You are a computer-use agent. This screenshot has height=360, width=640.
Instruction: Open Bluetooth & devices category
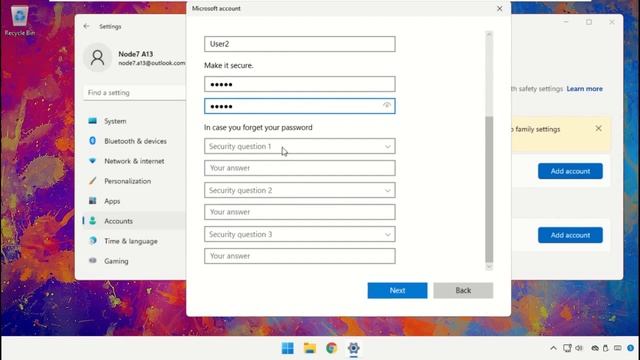(x=135, y=141)
